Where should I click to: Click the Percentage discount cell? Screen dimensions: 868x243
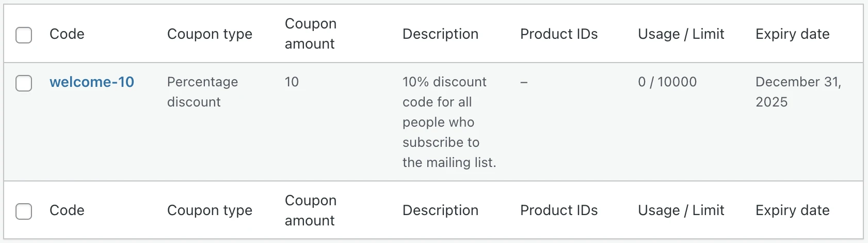click(202, 92)
